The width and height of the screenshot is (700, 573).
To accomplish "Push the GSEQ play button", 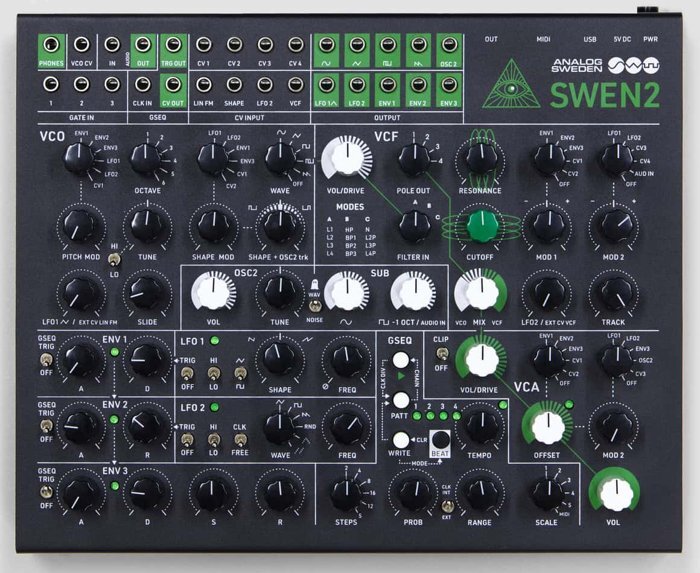I will [400, 360].
